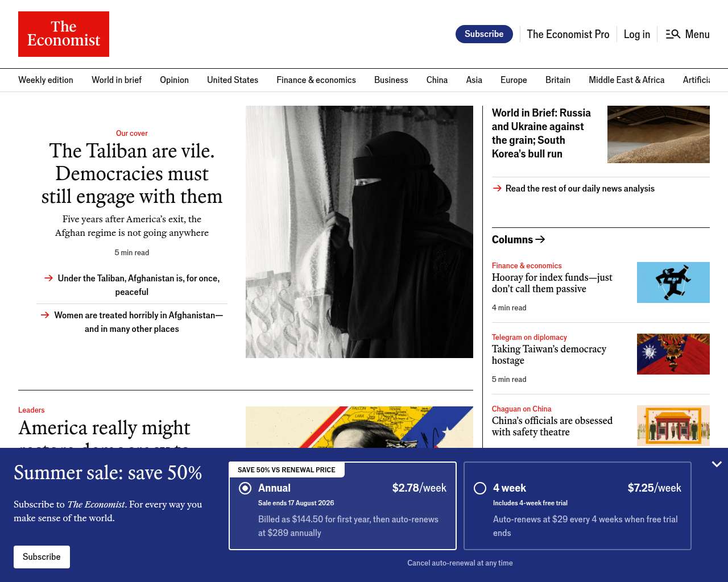728x582 pixels.
Task: Go to the Business section
Action: click(x=391, y=80)
